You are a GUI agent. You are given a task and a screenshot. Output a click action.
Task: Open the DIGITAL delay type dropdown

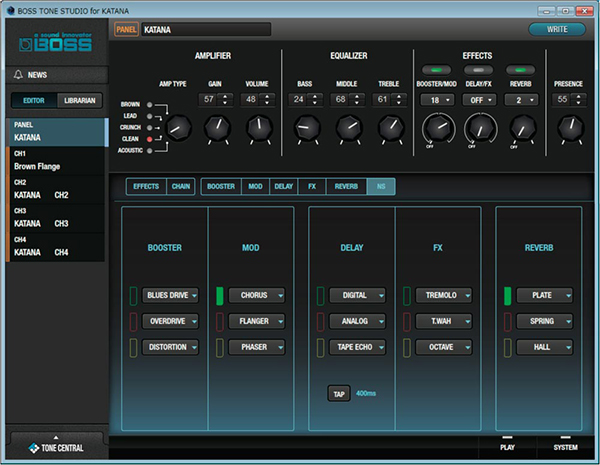(357, 295)
